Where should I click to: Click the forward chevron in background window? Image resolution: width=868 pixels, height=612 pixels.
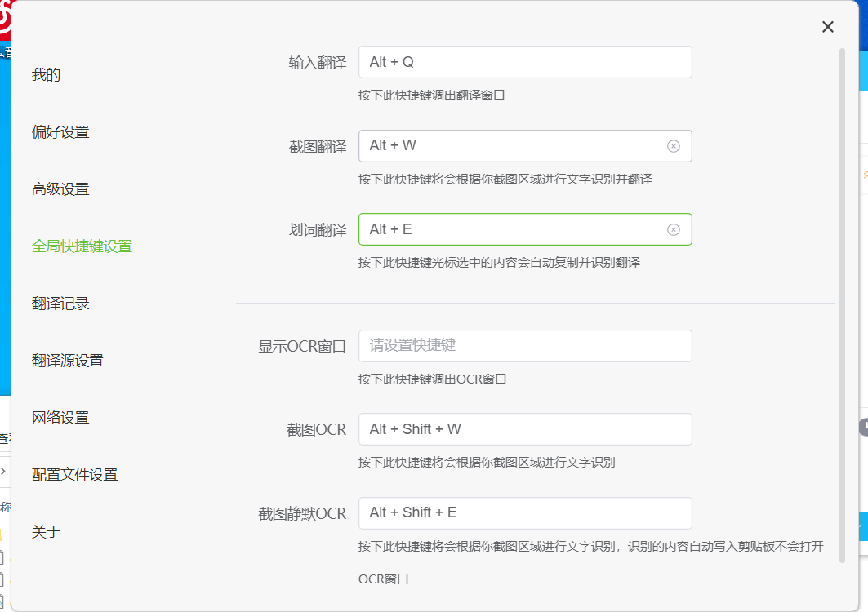tap(3, 471)
